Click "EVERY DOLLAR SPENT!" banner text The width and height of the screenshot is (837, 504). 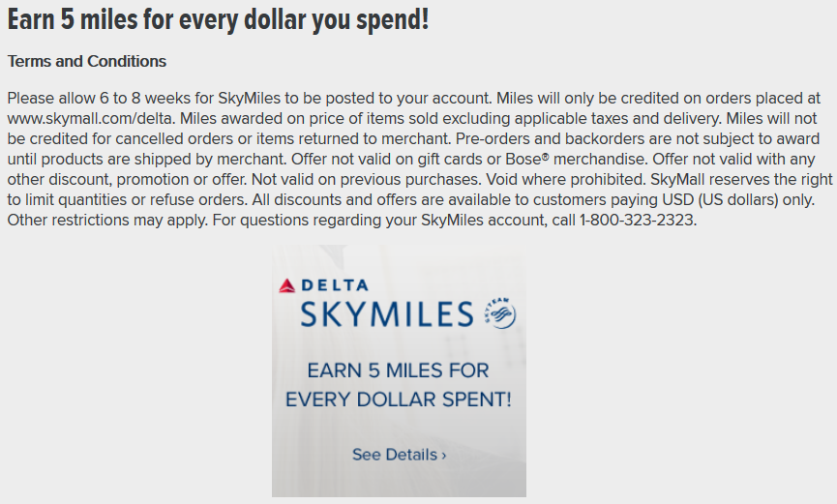(398, 399)
